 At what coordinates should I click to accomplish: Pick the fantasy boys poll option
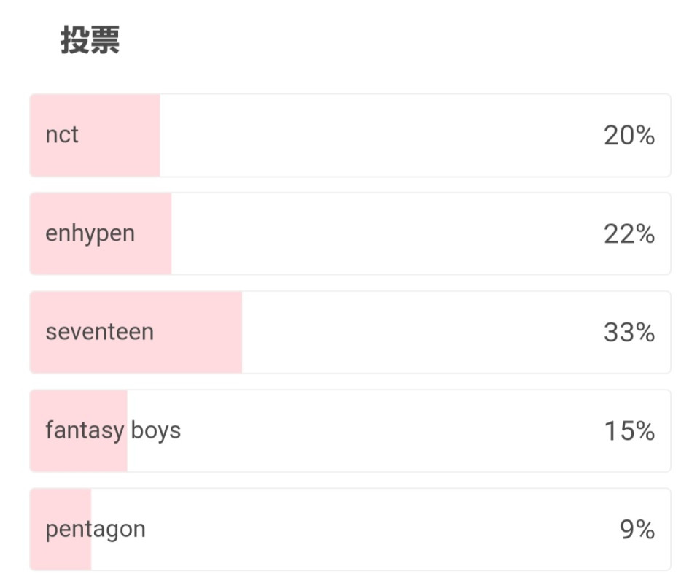[x=350, y=430]
